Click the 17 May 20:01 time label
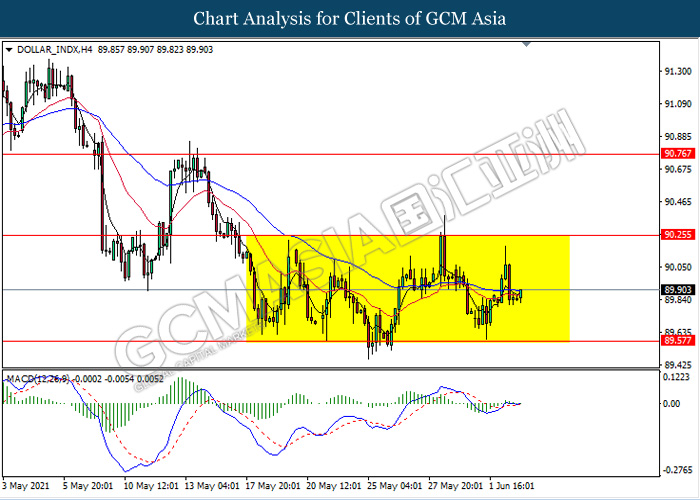 [273, 485]
